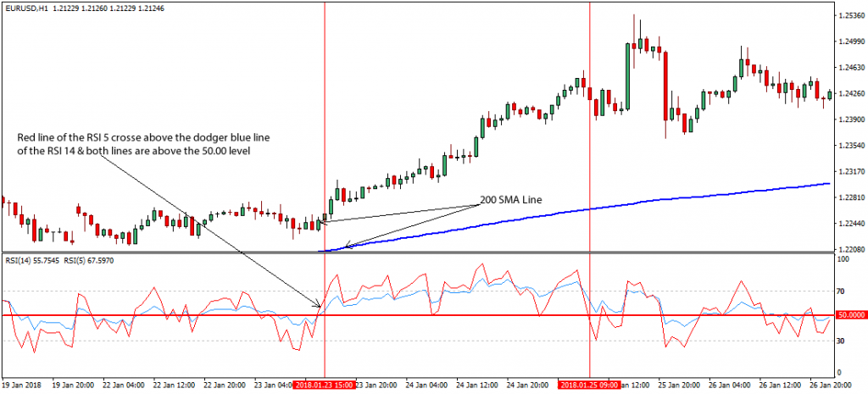Click the red 50.0000 RSI level tag

coord(851,315)
